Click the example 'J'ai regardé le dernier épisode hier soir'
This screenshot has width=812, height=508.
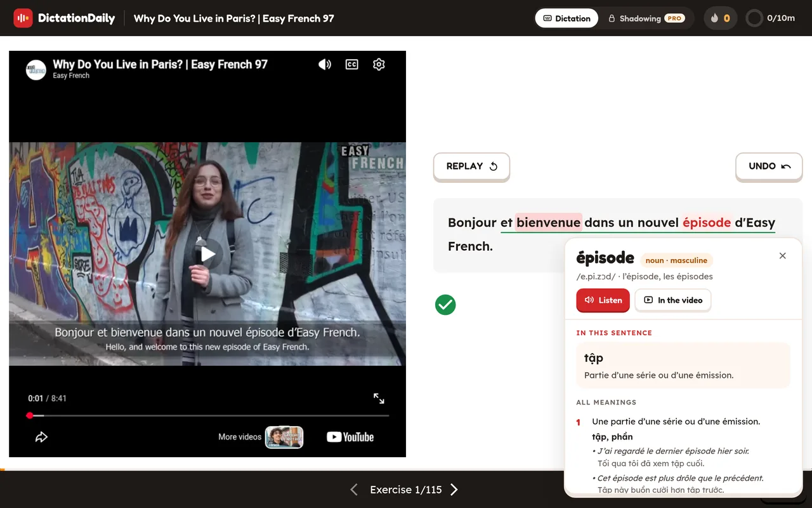pyautogui.click(x=672, y=451)
